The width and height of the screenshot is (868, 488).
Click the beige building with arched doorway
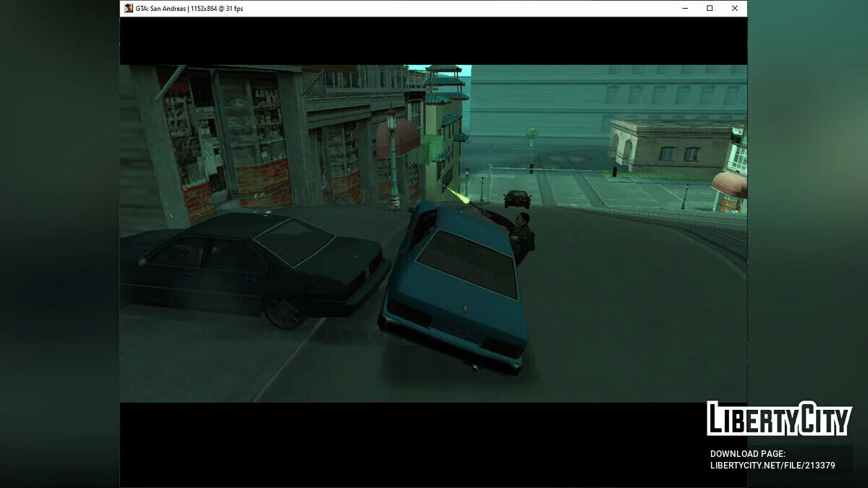(669, 147)
